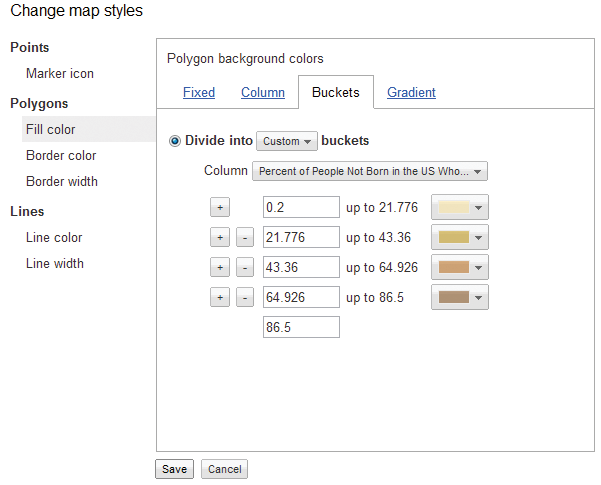
Task: Open the Custom bucket count dropdown
Action: (x=287, y=142)
